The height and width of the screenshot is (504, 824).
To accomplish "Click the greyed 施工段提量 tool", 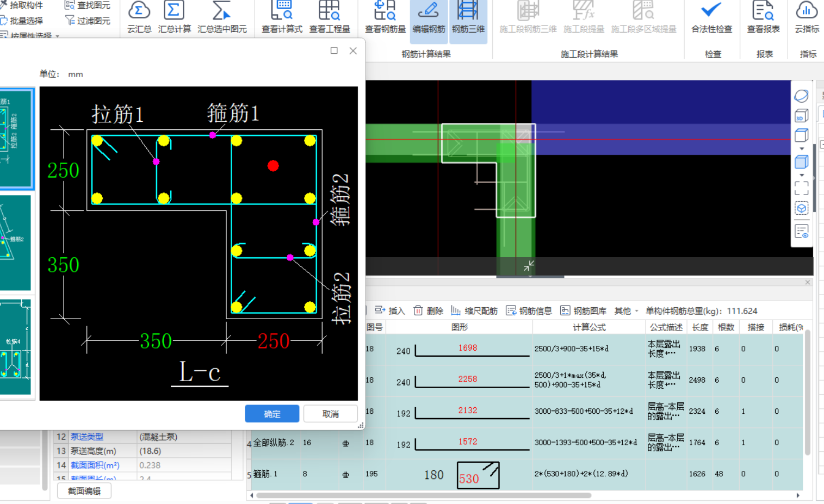I will pyautogui.click(x=584, y=18).
